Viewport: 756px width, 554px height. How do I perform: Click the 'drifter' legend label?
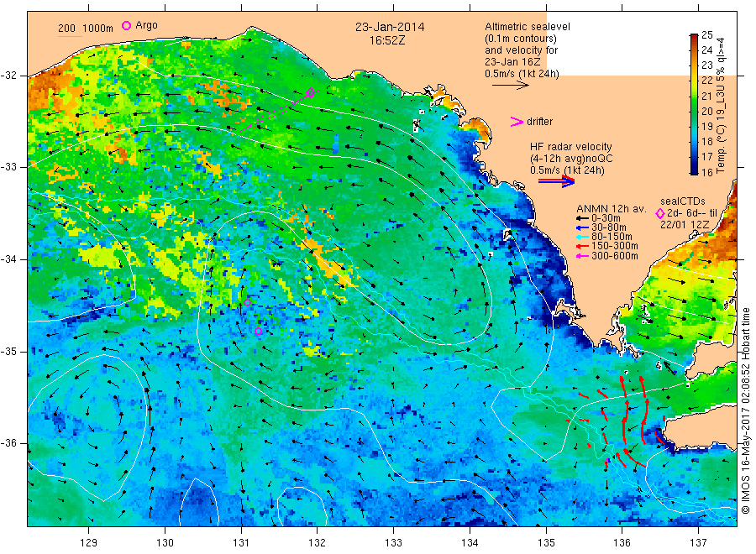(539, 122)
